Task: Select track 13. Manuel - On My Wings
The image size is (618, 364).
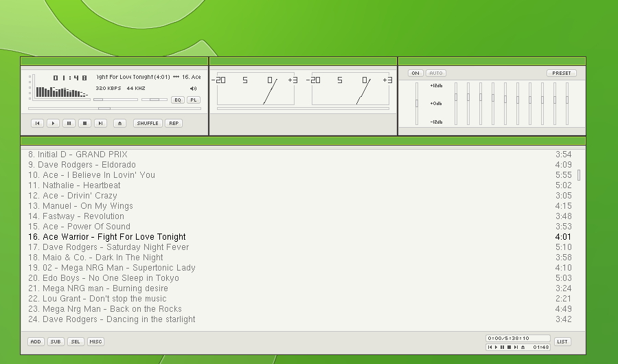Action: tap(300, 206)
